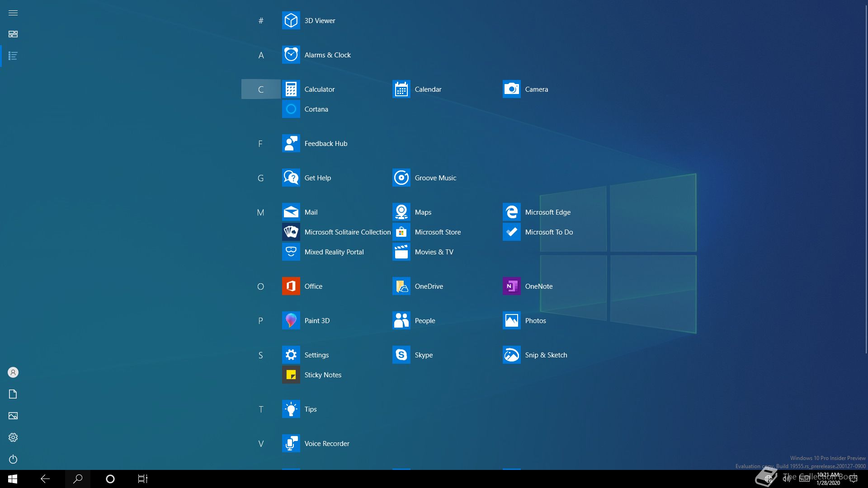Launch the Camera app icon
The height and width of the screenshot is (488, 868).
point(511,89)
